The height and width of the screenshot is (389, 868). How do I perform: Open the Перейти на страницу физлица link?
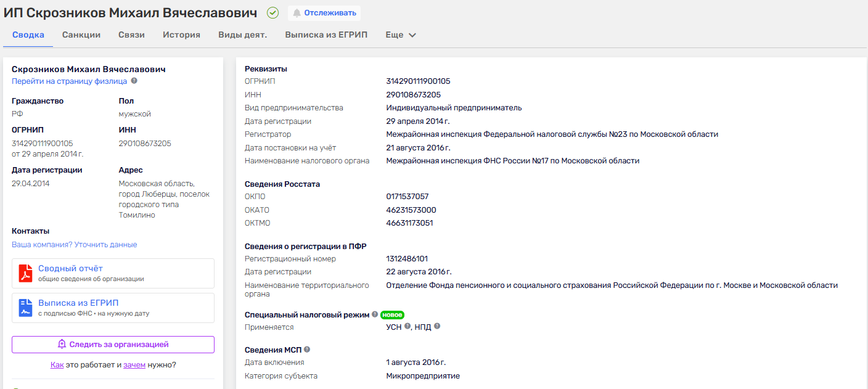[69, 81]
